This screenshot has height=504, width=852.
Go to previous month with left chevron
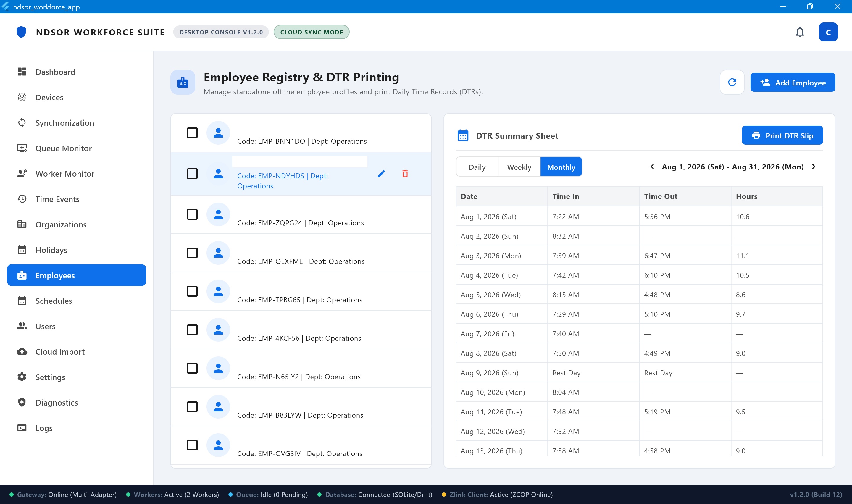point(652,167)
